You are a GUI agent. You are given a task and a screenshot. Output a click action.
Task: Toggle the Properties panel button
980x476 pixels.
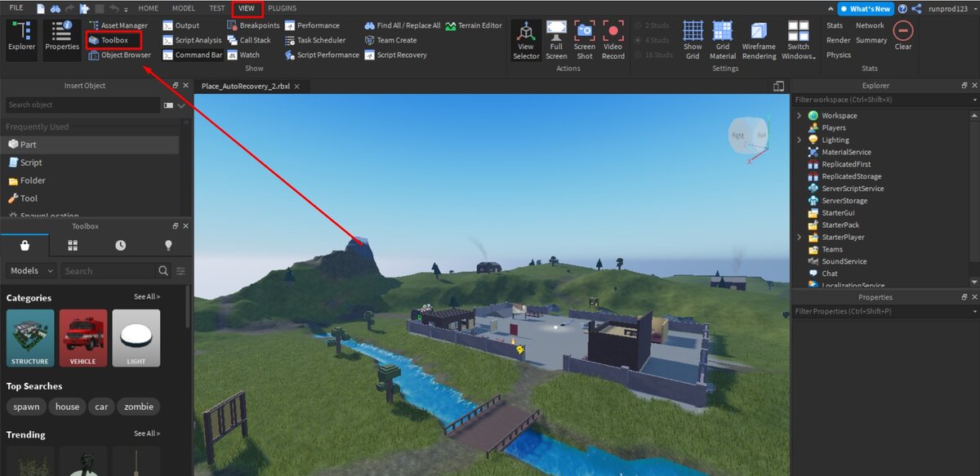(62, 38)
